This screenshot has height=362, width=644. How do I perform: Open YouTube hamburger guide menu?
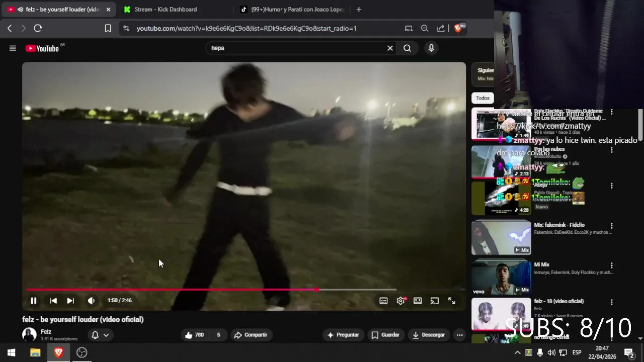[13, 48]
